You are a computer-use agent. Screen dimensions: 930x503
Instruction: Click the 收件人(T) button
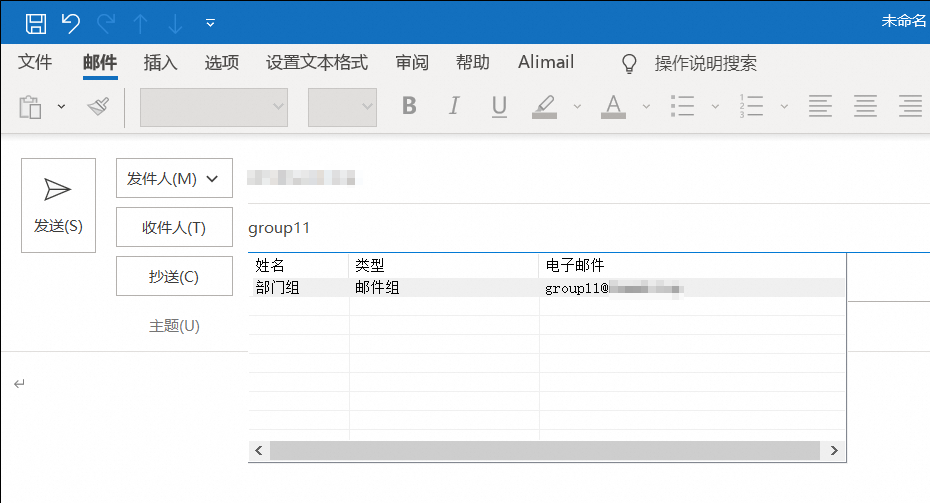174,227
